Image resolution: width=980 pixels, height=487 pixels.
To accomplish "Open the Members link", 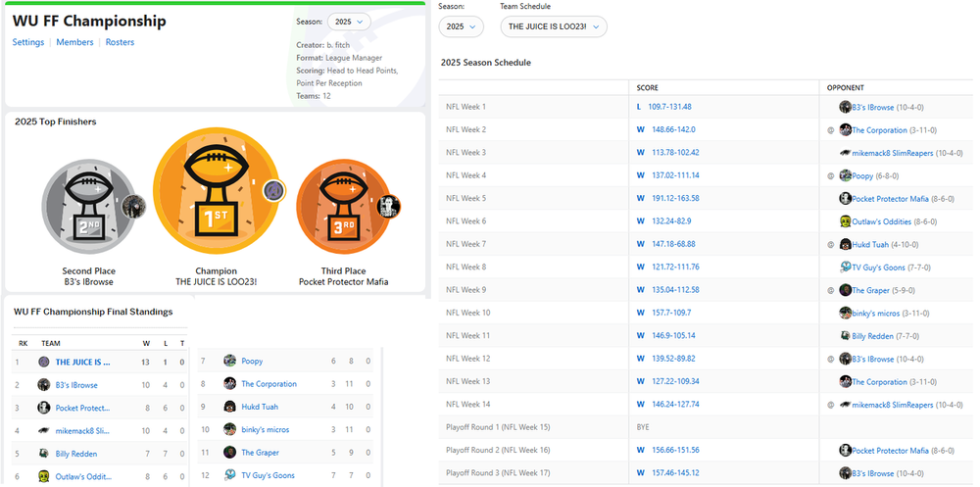I will click(x=75, y=42).
